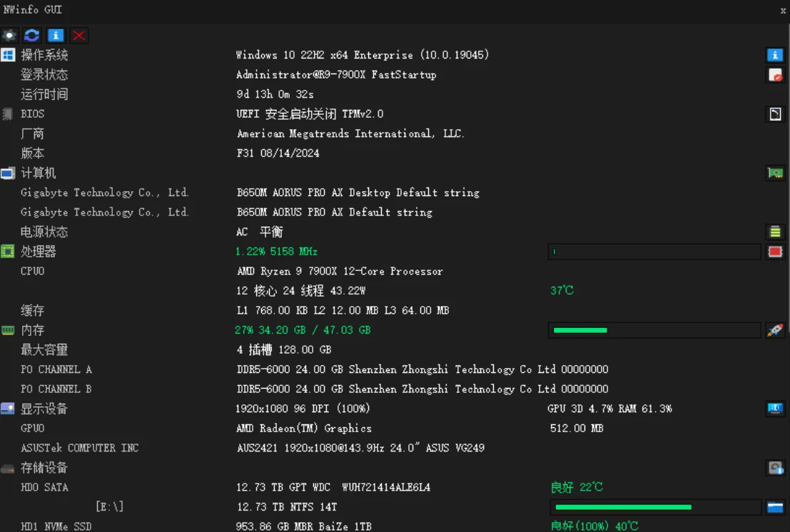The image size is (790, 532).
Task: Click the icon button beside 登录状态
Action: click(x=775, y=75)
